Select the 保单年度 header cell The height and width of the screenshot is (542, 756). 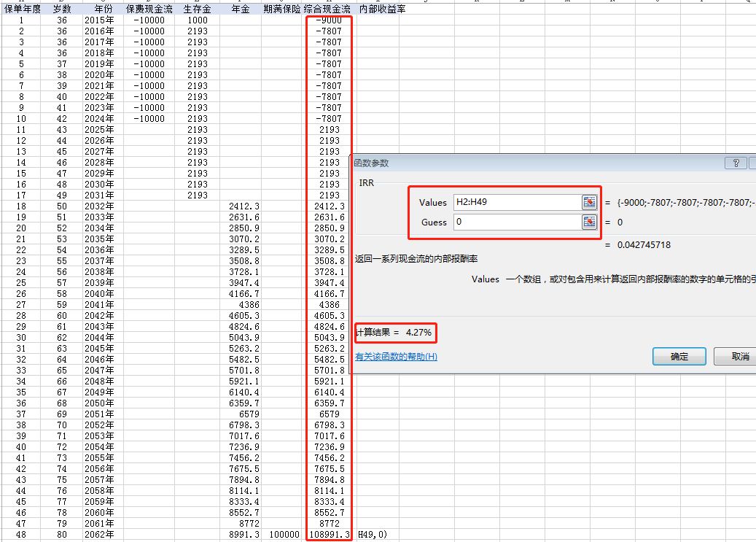tap(22, 9)
